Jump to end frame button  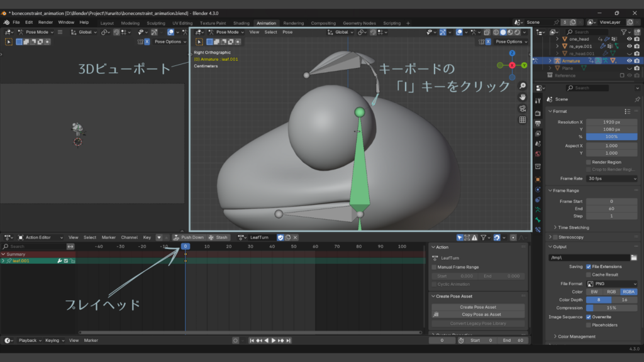[288, 340]
